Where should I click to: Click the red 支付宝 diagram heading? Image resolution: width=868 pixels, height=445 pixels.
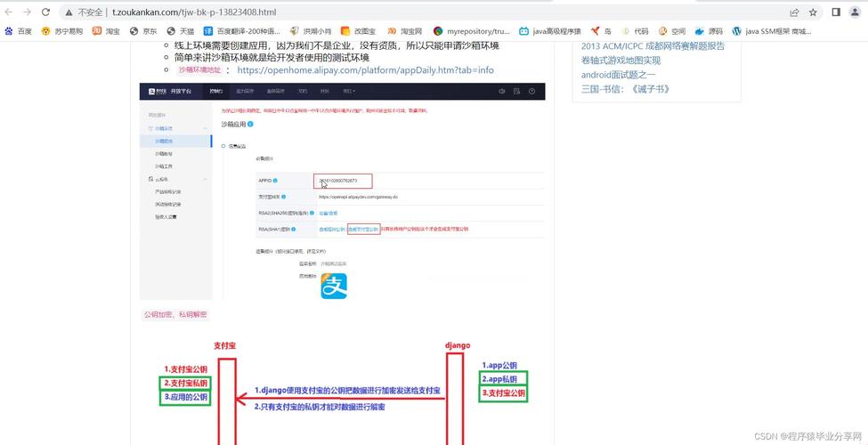click(225, 345)
